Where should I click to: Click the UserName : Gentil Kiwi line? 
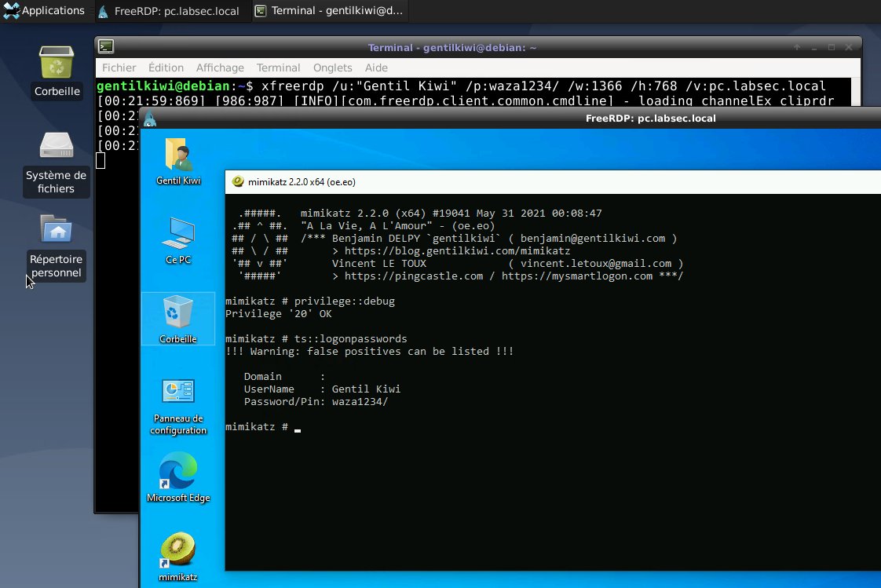coord(322,389)
